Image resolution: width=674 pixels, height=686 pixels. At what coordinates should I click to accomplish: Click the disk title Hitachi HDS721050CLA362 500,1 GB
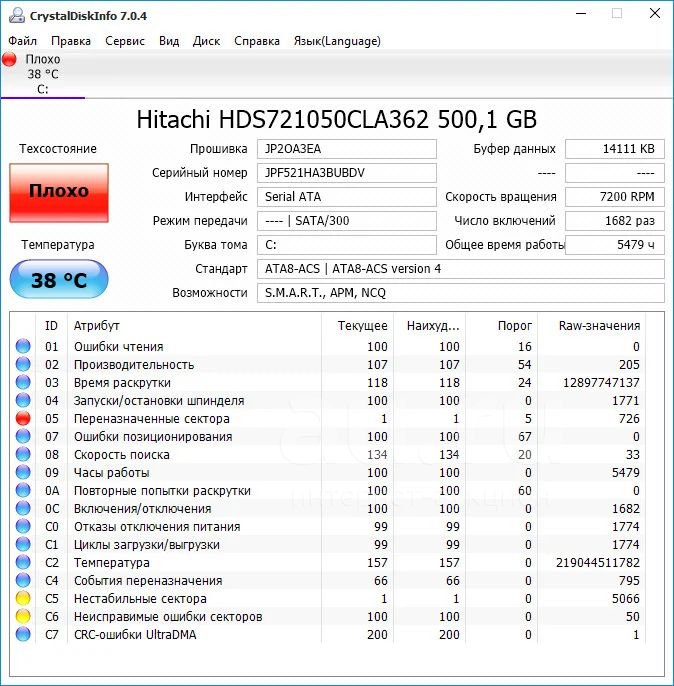(336, 119)
